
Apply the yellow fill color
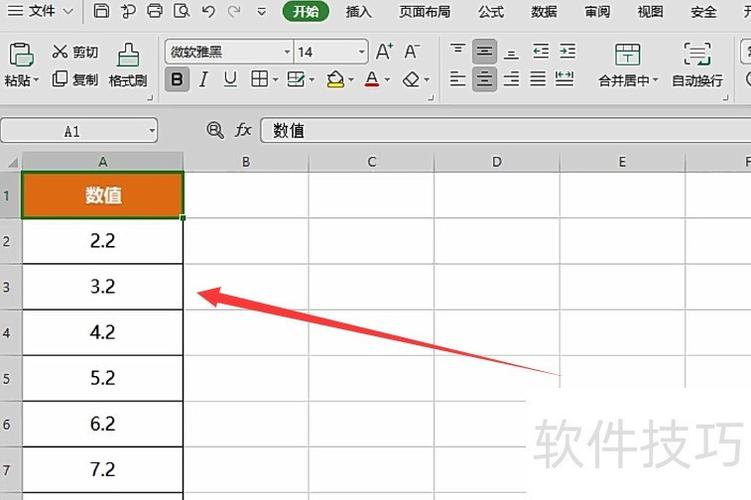tap(336, 80)
